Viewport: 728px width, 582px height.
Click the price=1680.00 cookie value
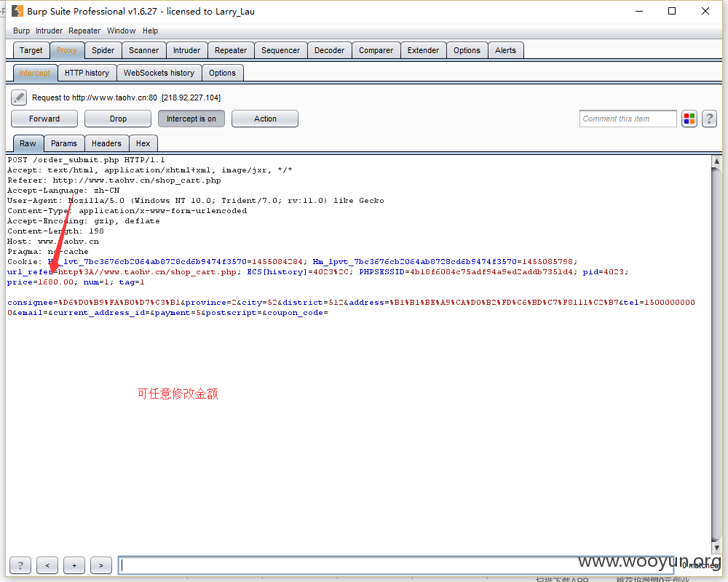[40, 282]
